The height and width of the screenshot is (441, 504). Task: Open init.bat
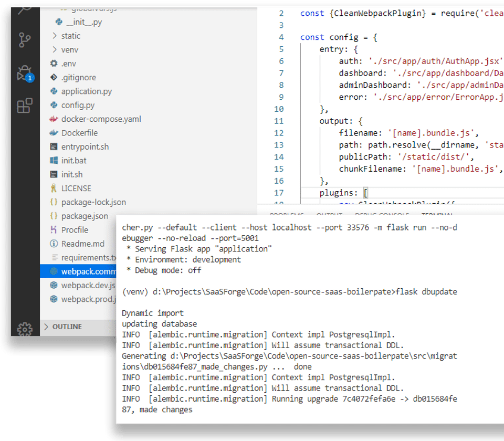[x=74, y=161]
